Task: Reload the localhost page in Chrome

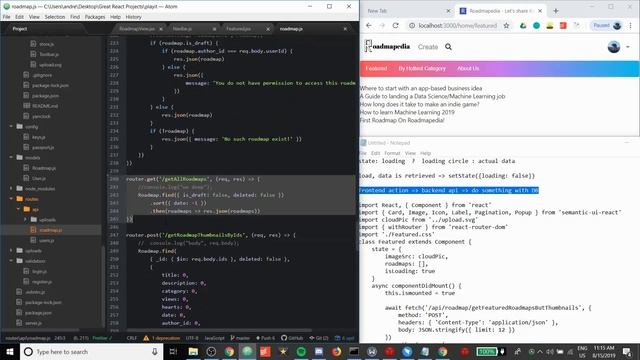Action: point(396,25)
